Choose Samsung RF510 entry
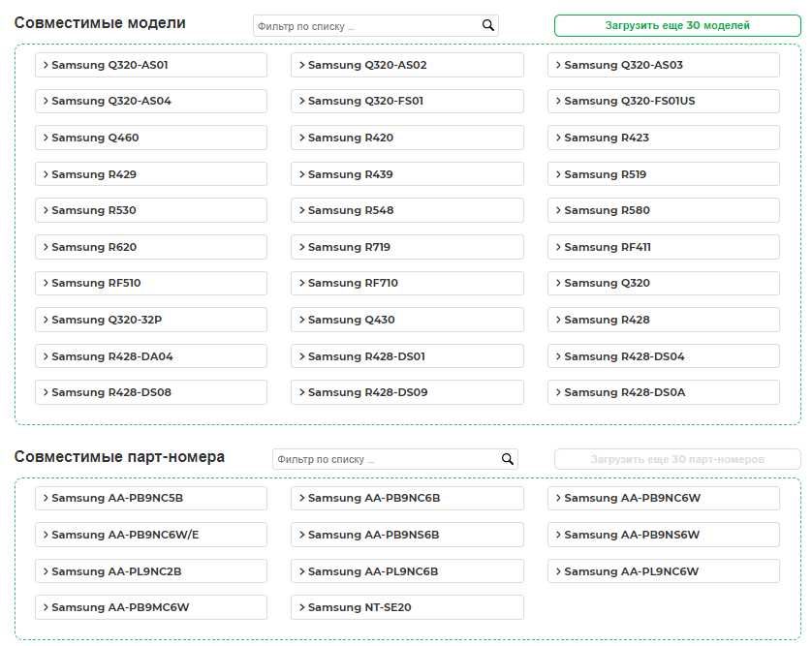This screenshot has width=812, height=646. pyautogui.click(x=151, y=283)
